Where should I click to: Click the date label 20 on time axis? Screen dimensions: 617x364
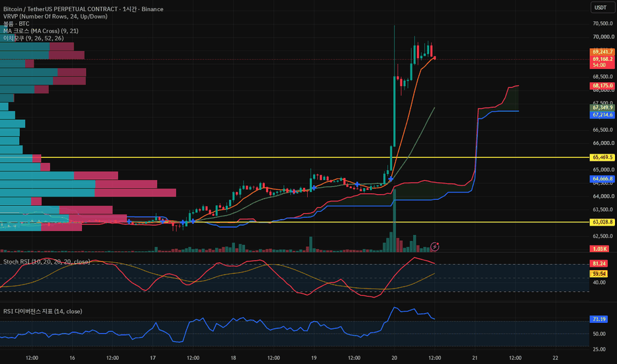click(x=395, y=357)
